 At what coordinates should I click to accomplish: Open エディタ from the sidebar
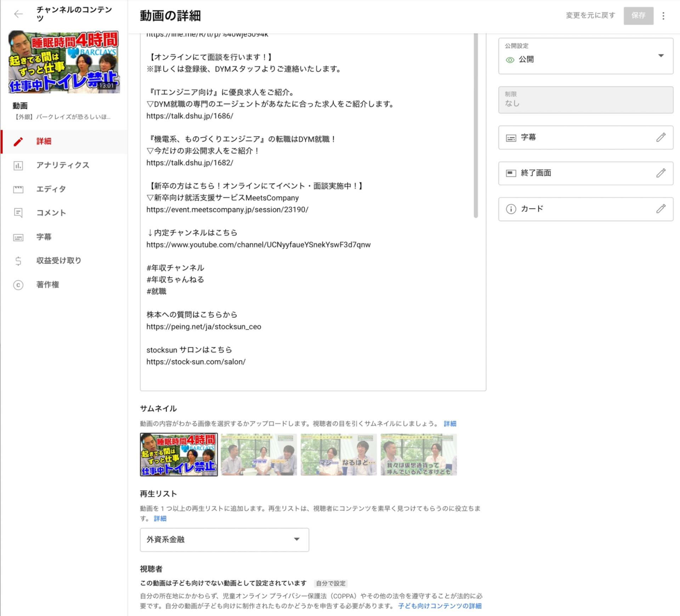click(x=51, y=189)
